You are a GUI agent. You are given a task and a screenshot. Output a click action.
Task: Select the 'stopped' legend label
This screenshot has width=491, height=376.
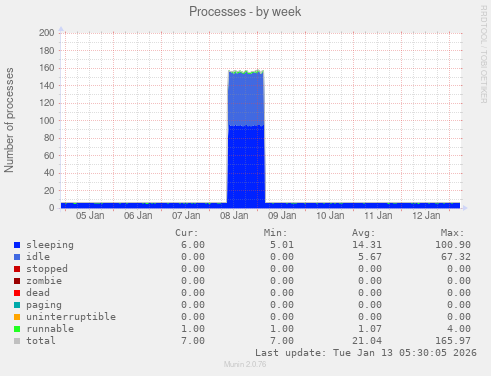[x=47, y=269]
